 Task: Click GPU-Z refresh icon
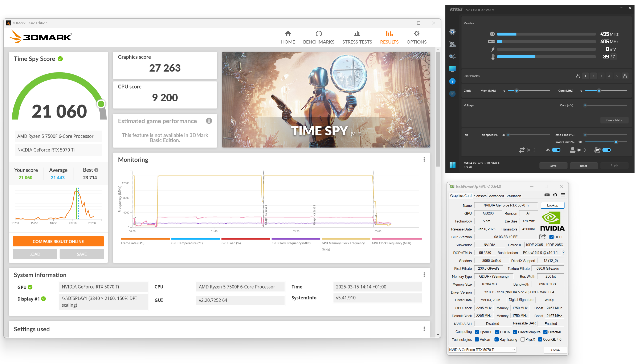click(555, 195)
